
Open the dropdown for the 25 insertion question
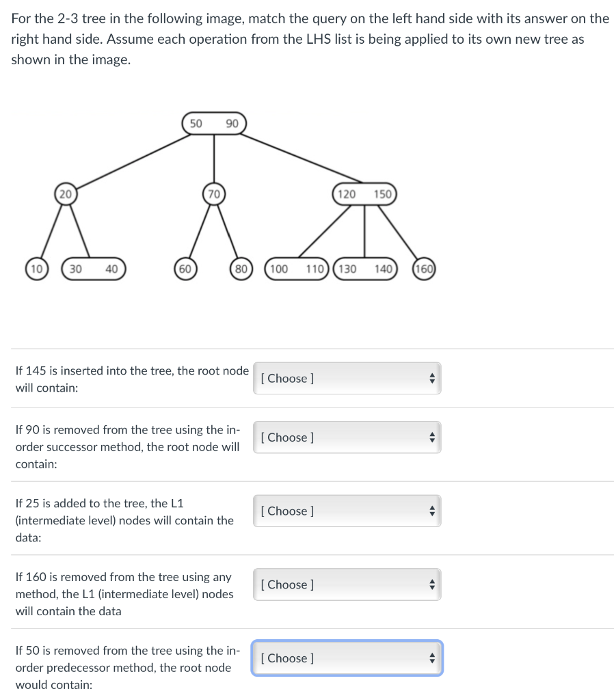(347, 511)
